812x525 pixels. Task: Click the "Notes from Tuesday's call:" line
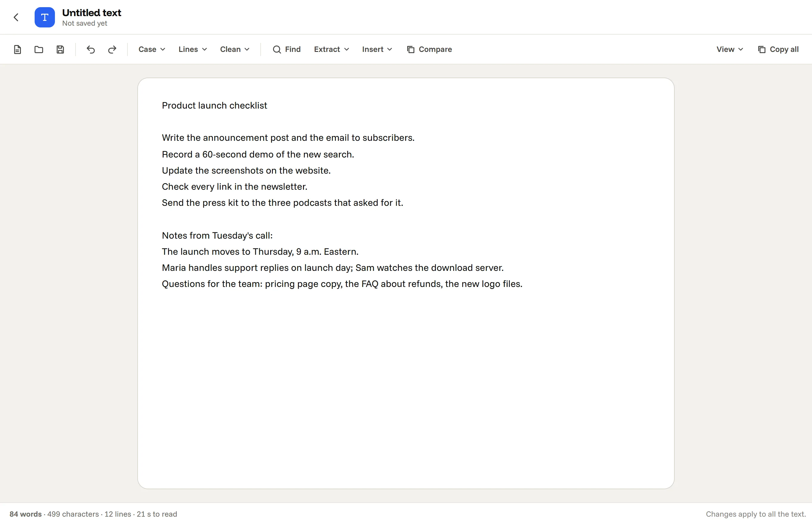click(217, 236)
